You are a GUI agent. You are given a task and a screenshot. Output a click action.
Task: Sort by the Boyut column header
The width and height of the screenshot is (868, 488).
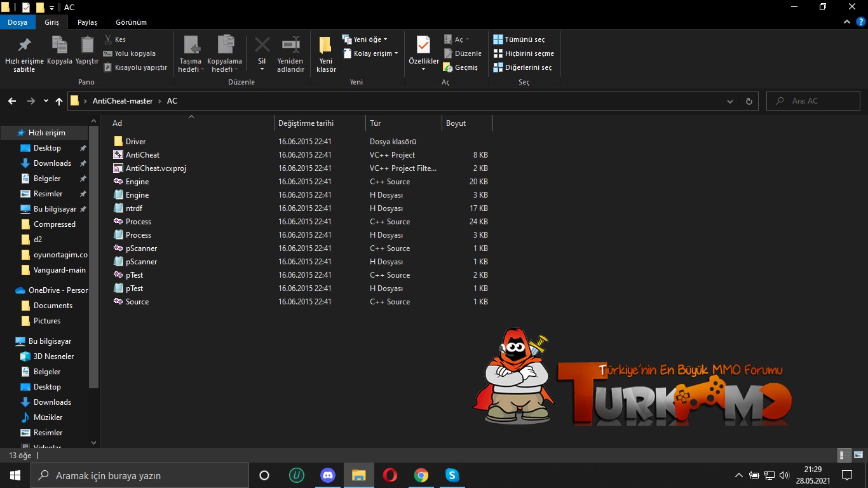467,123
